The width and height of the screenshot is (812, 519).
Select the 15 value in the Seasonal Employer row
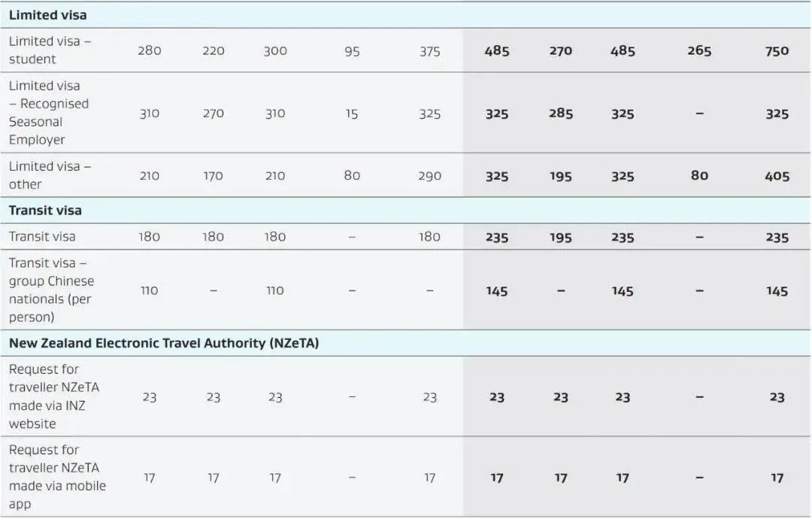coord(352,114)
